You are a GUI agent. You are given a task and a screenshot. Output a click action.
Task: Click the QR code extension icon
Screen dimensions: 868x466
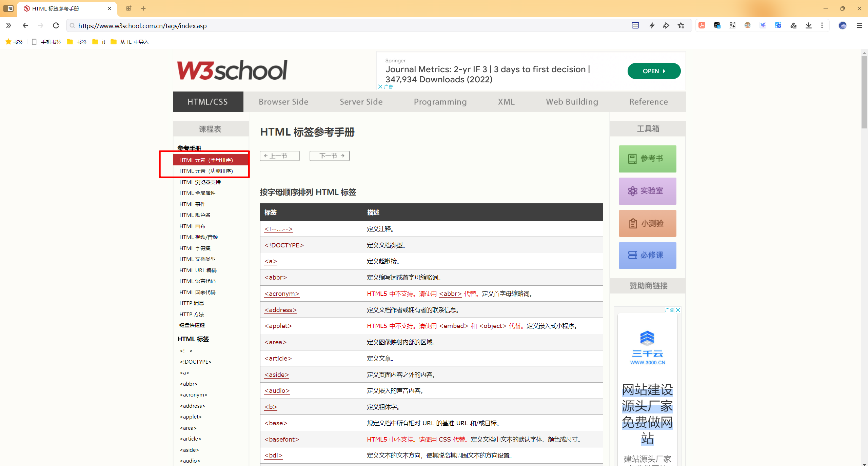point(732,25)
